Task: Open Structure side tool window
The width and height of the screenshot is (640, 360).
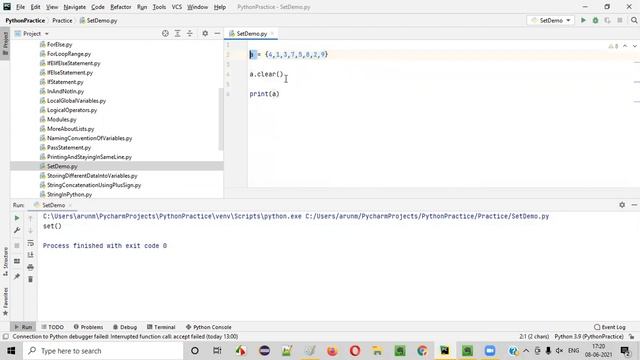Action: [5, 262]
